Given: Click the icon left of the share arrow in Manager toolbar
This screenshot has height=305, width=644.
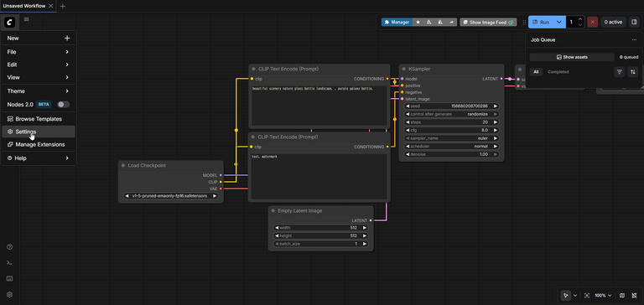Looking at the screenshot, I should click(x=440, y=22).
